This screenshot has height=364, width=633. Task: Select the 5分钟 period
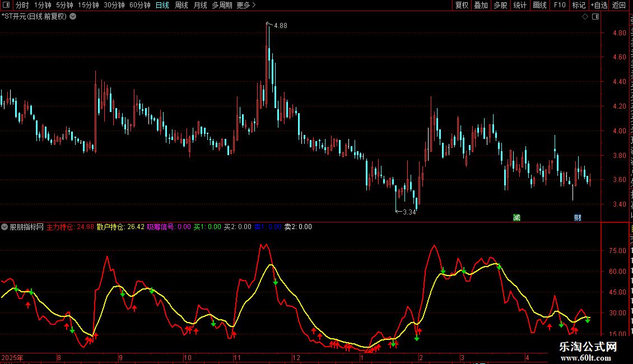[64, 5]
